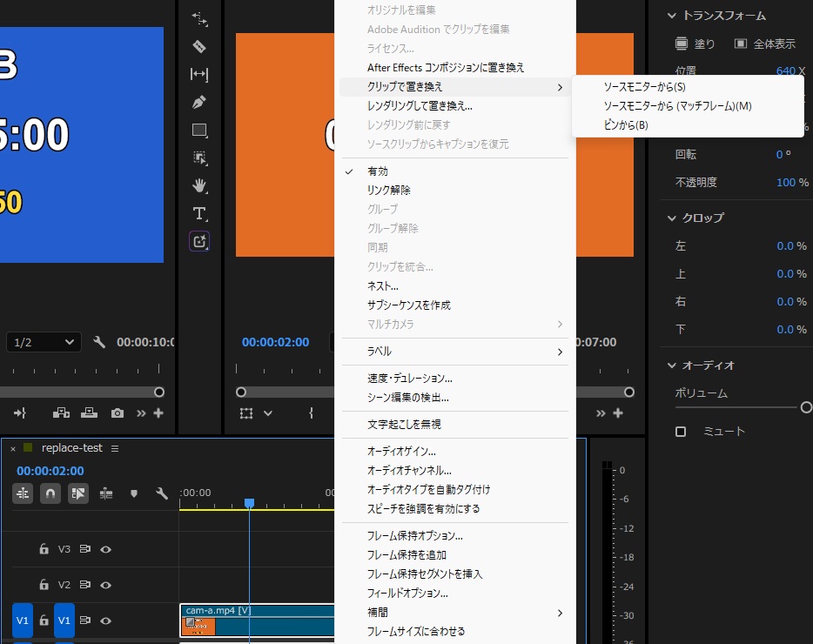The height and width of the screenshot is (644, 813).
Task: Toggle V2 track lock
Action: 44,585
